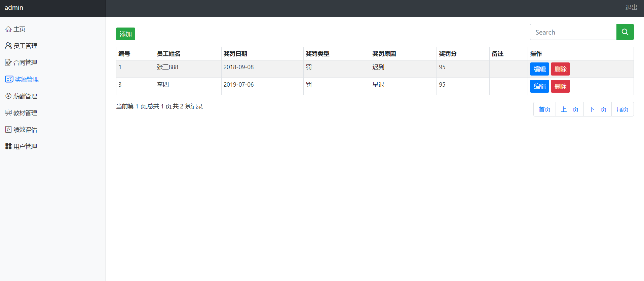Click the presentation icon beside 教材管理
This screenshot has width=644, height=281.
click(8, 113)
